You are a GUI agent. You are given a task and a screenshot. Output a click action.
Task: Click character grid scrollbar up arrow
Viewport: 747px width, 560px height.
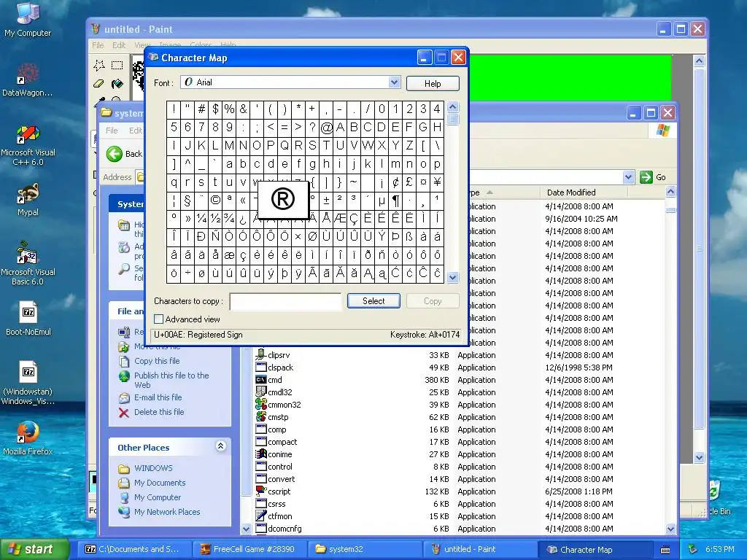click(452, 106)
